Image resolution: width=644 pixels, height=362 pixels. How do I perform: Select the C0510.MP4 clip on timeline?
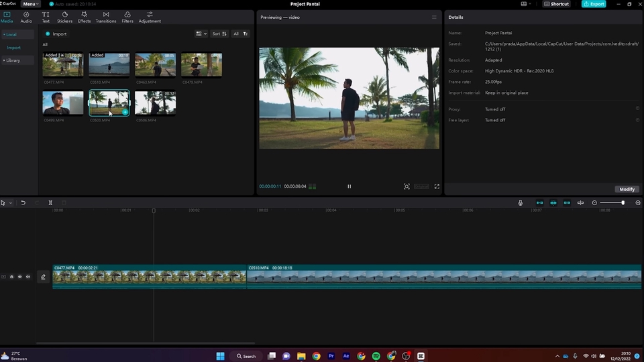[444, 277]
